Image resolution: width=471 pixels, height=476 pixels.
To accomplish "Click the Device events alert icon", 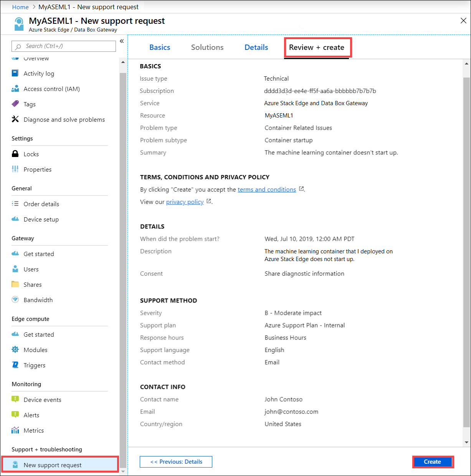I will pos(15,399).
